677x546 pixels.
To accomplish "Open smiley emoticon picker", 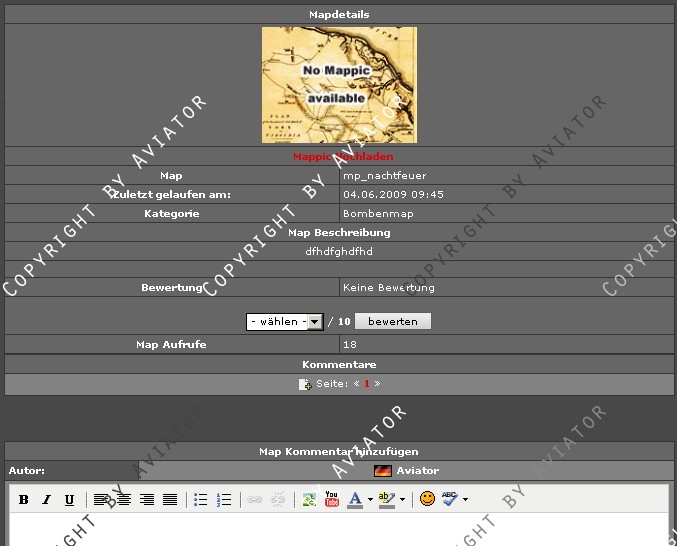I will click(x=427, y=499).
